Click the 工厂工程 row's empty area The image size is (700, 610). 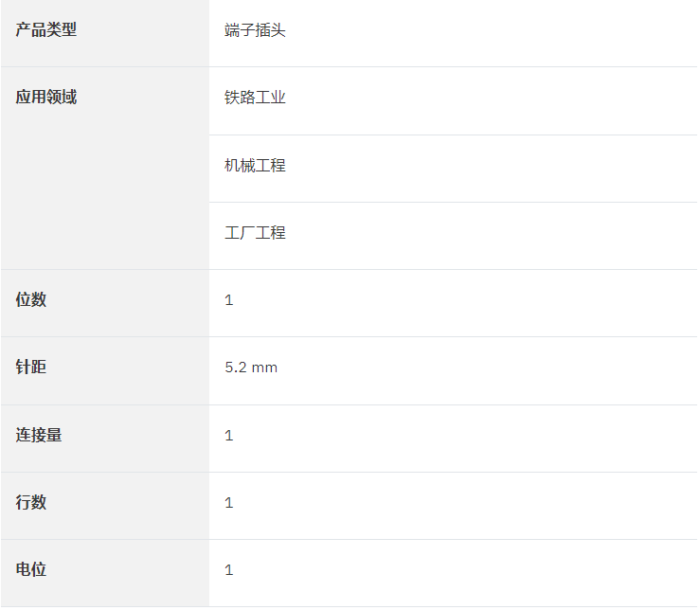coord(491,236)
